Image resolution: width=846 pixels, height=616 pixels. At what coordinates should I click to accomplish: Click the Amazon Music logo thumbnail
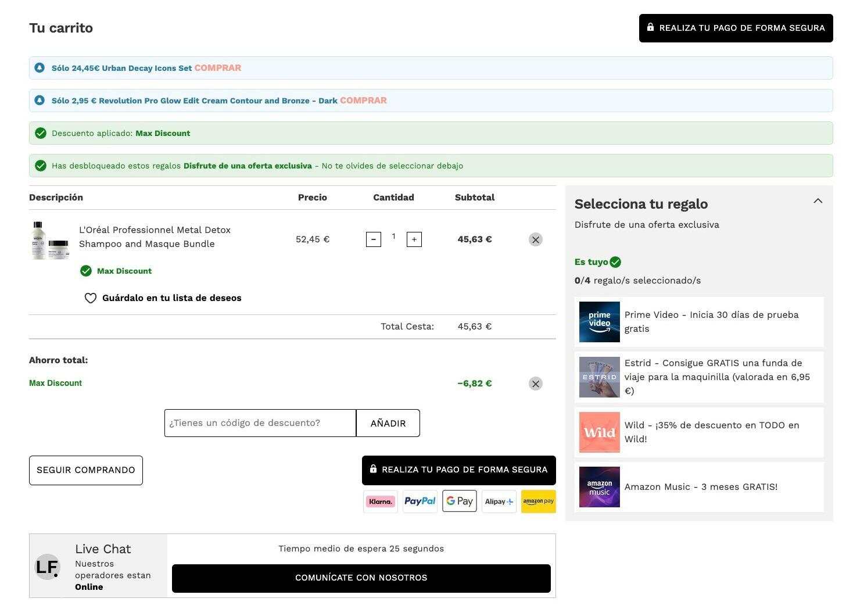point(600,487)
